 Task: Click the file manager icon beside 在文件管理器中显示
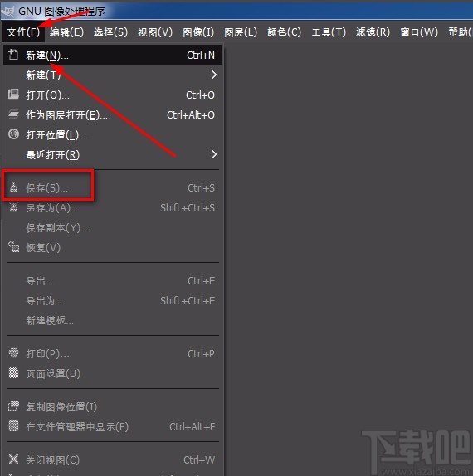13,426
